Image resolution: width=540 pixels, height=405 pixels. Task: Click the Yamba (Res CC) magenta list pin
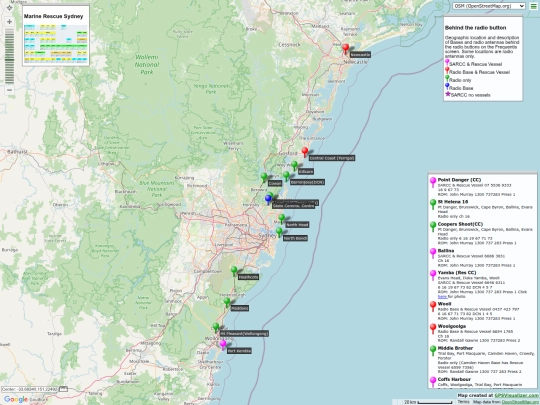pyautogui.click(x=433, y=275)
